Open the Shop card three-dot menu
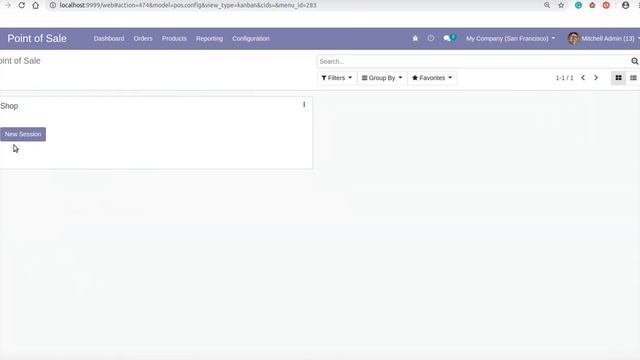640x360 pixels. (304, 105)
